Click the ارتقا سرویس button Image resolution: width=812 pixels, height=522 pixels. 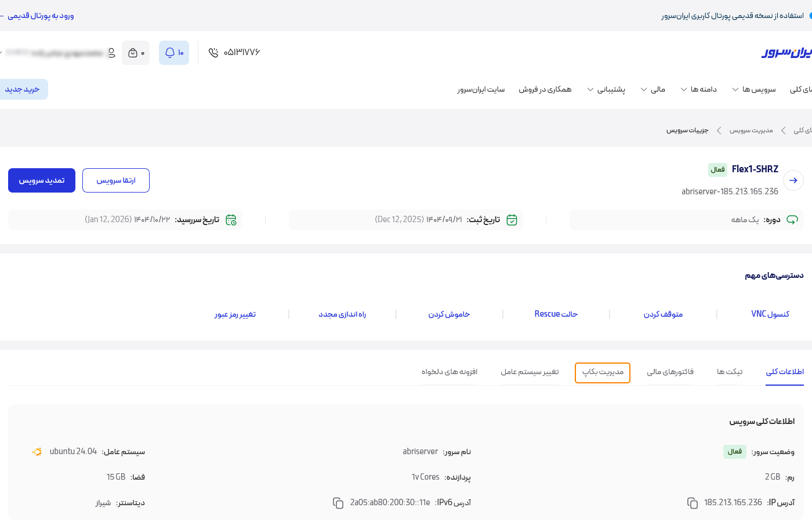click(x=115, y=180)
